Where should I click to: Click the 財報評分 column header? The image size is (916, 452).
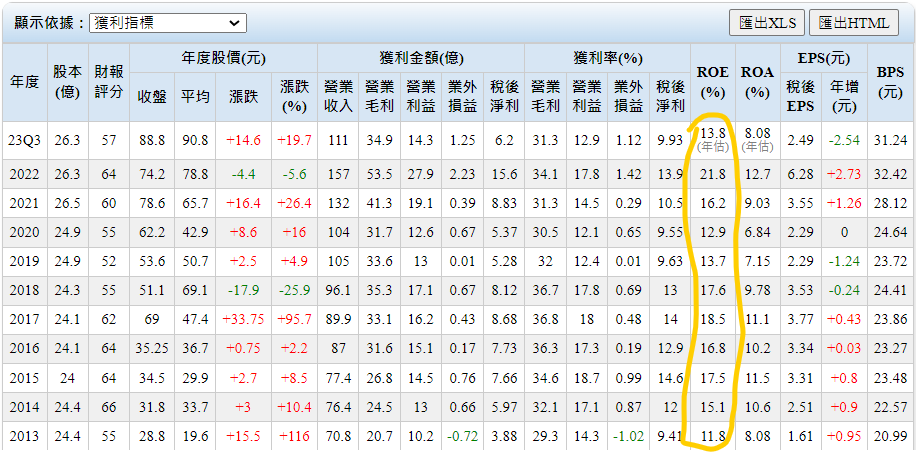click(109, 82)
